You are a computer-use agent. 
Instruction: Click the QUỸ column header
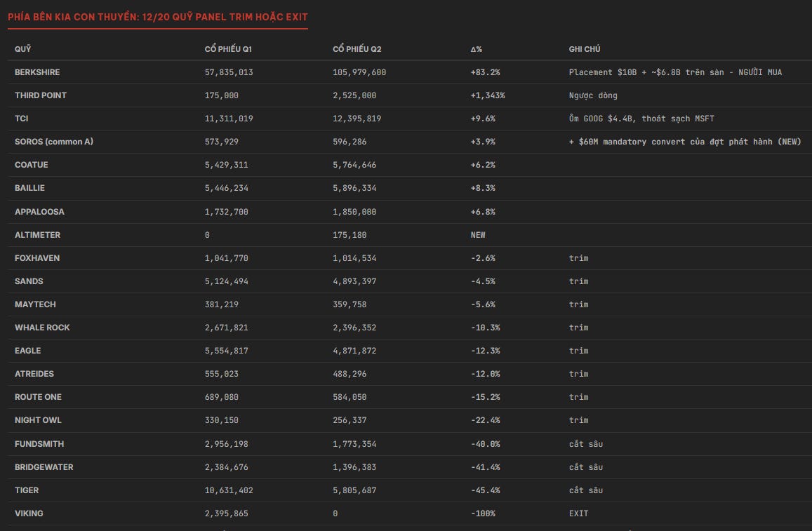[x=22, y=49]
